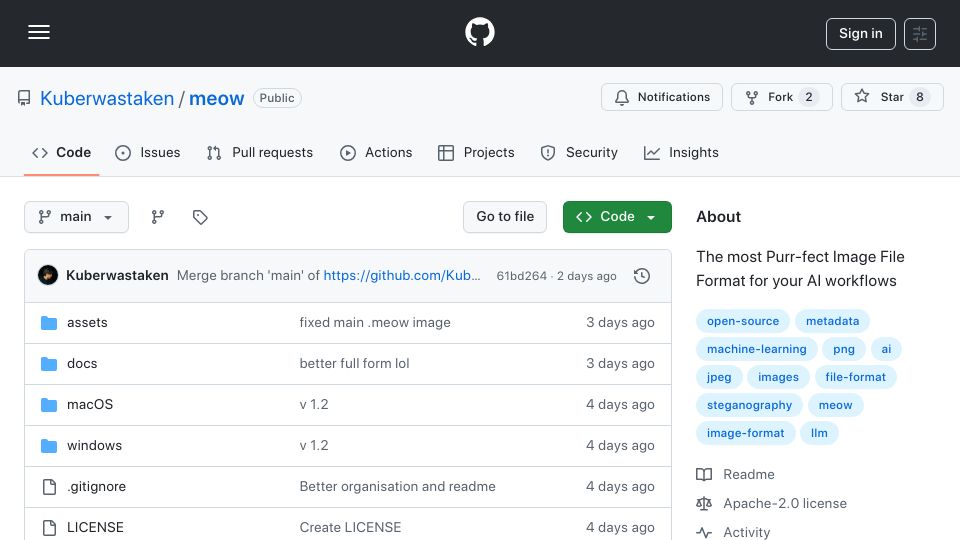The width and height of the screenshot is (960, 540).
Task: Click the Go to file button
Action: click(x=505, y=217)
